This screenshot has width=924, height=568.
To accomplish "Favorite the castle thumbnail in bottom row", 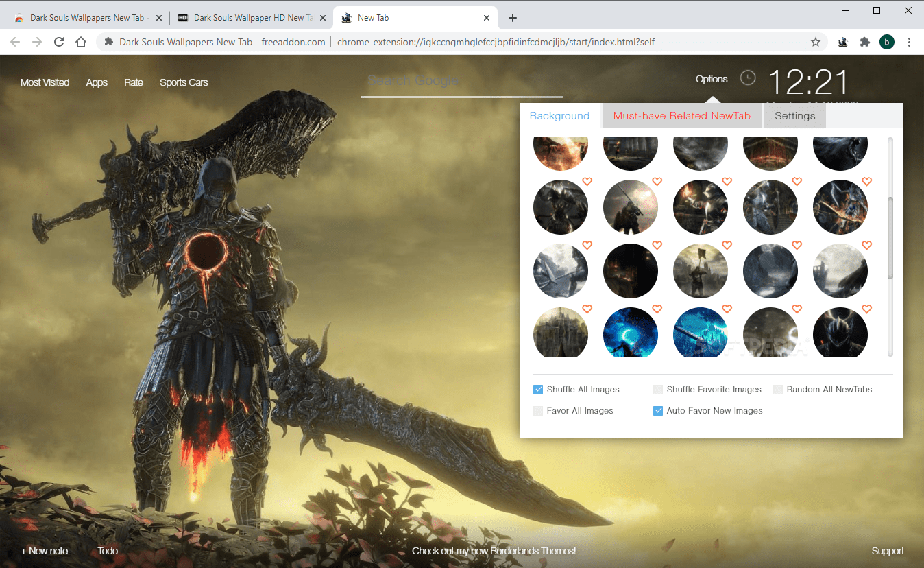I will 587,309.
